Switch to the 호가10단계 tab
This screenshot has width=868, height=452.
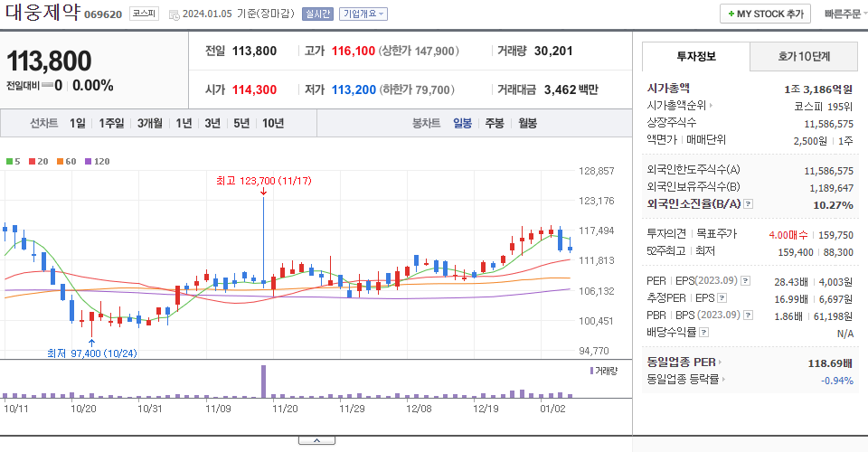click(x=803, y=56)
